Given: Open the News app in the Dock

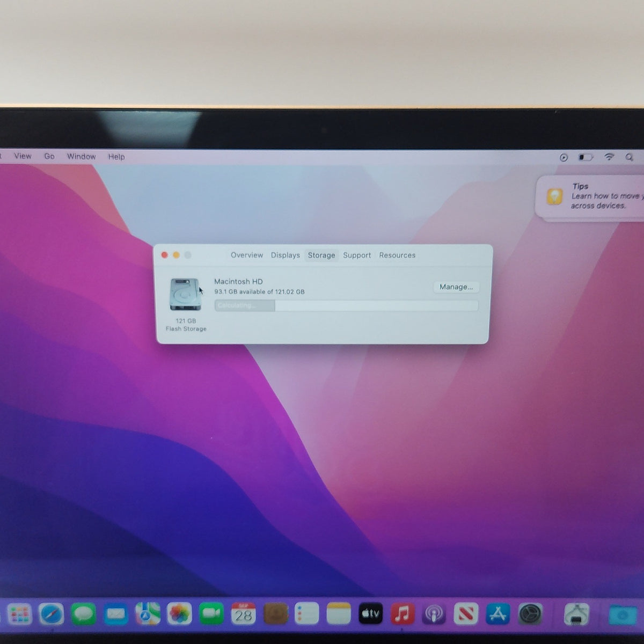Looking at the screenshot, I should (x=466, y=613).
